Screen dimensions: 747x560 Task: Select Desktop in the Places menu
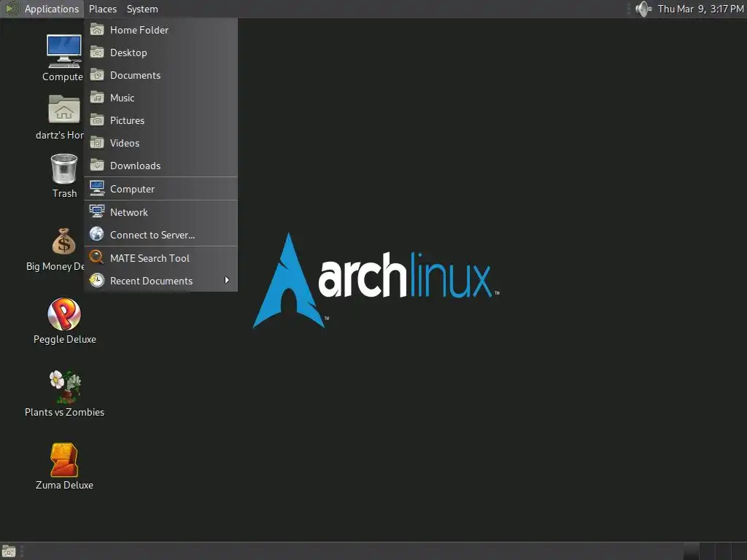[x=161, y=52]
